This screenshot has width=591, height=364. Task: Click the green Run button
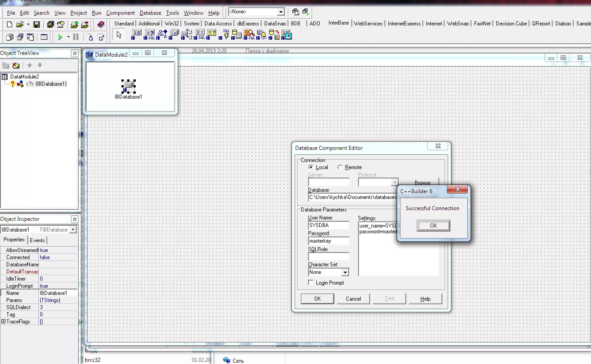pyautogui.click(x=60, y=37)
